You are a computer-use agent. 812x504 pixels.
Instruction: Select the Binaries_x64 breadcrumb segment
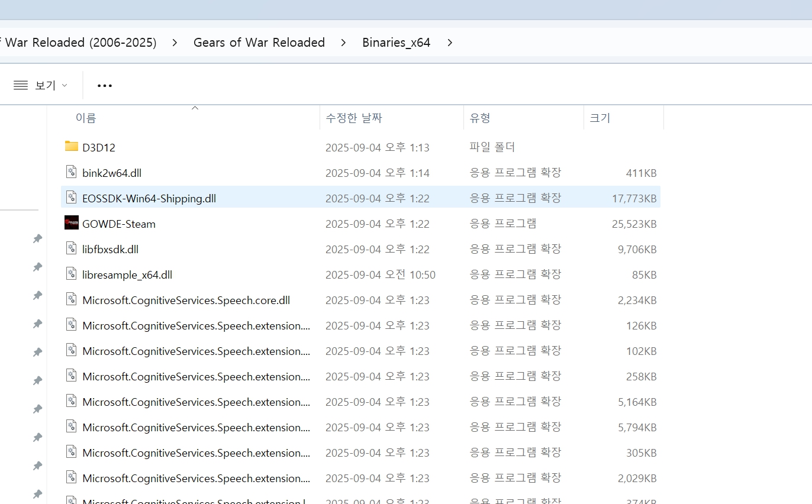397,43
